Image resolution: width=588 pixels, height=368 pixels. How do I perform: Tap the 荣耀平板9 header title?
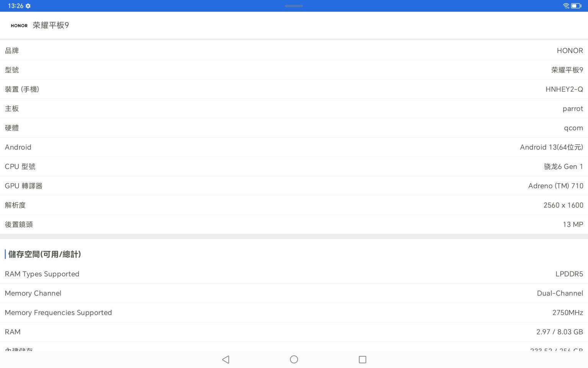click(51, 25)
